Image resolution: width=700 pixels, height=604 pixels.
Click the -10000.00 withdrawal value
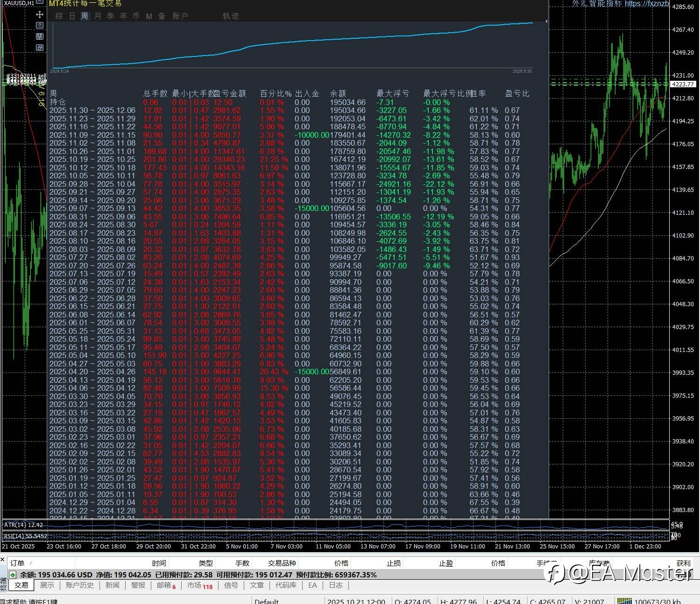coord(312,135)
